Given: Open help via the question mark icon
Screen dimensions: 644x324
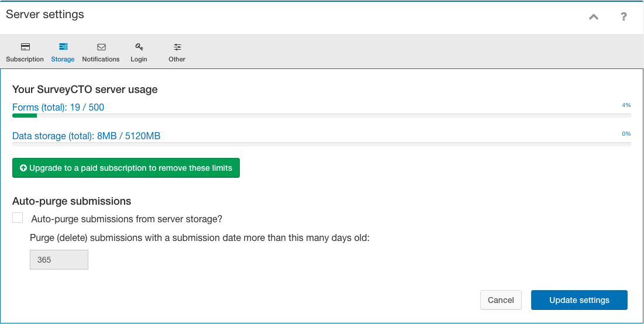Looking at the screenshot, I should point(624,17).
